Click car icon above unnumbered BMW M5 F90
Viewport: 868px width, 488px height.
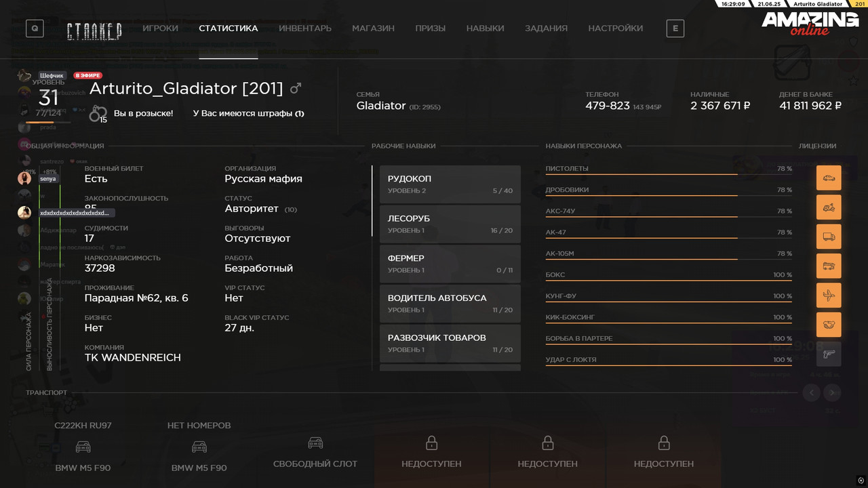pos(199,447)
